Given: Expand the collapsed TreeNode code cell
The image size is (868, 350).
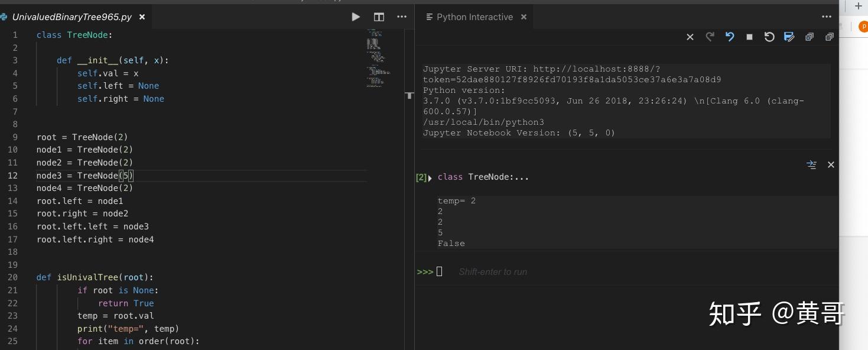Looking at the screenshot, I should 430,177.
